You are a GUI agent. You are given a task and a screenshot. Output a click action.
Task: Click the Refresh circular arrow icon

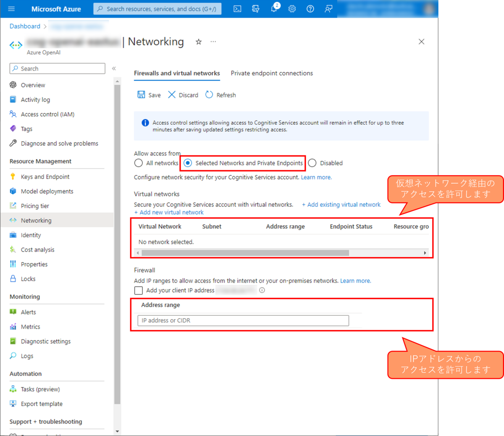point(209,95)
